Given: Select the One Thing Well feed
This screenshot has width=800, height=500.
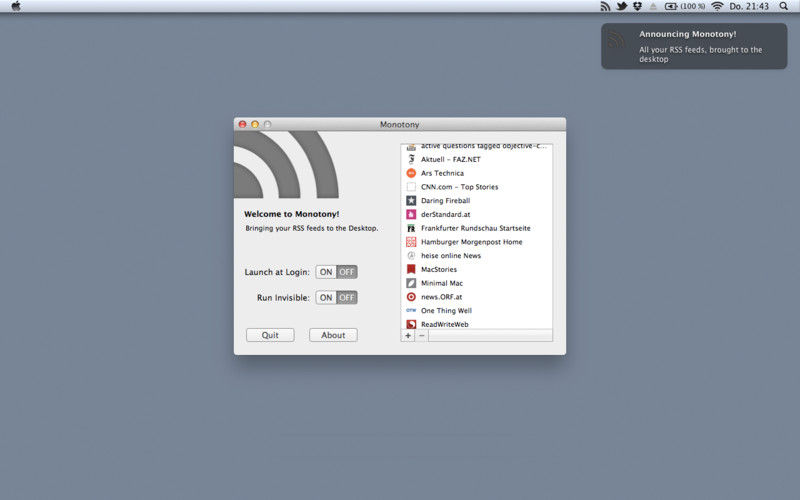Looking at the screenshot, I should point(477,310).
